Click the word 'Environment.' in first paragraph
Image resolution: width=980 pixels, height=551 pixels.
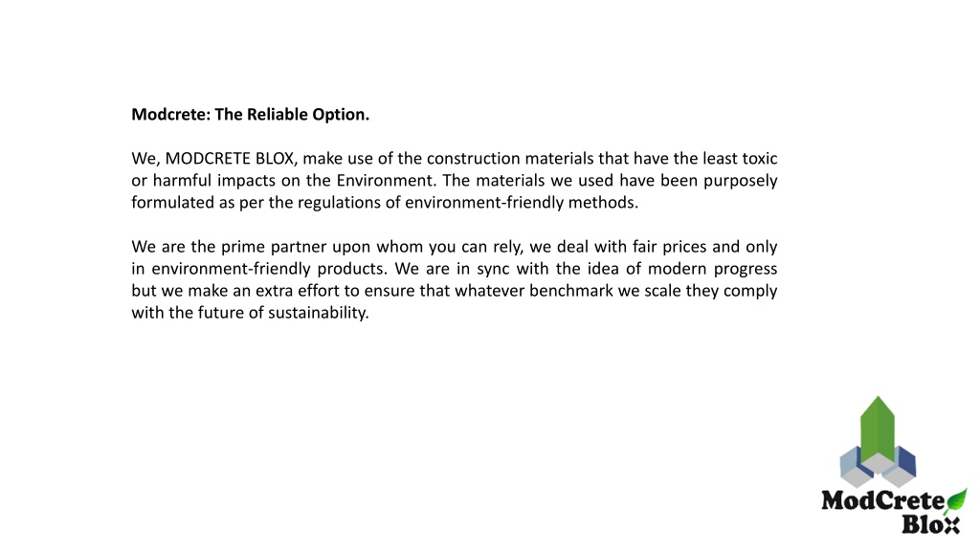coord(387,181)
